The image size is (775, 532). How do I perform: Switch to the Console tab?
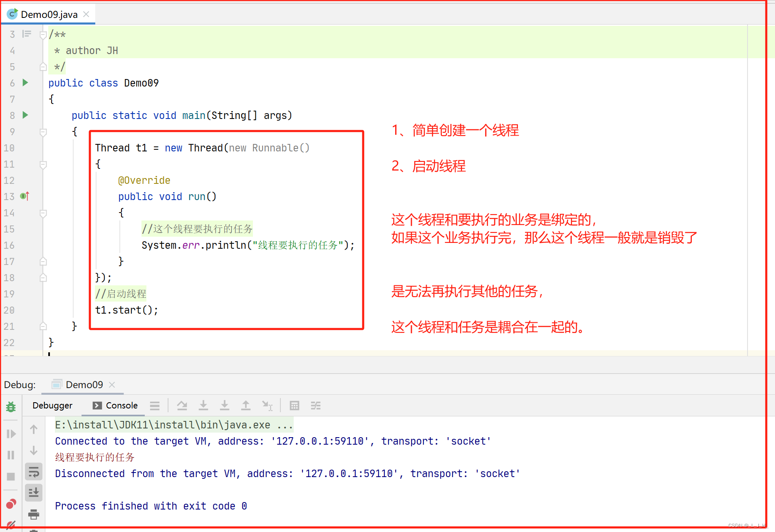[115, 406]
